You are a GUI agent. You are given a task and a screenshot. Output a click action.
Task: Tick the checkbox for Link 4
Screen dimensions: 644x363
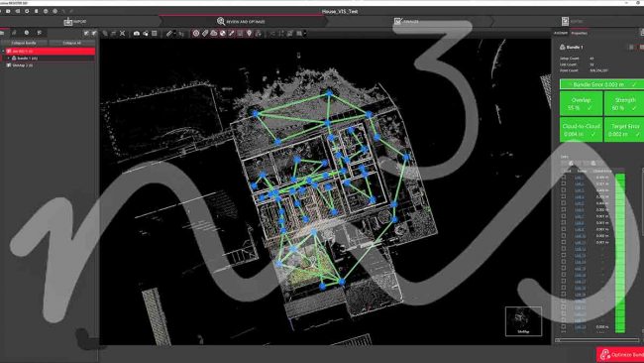click(x=564, y=196)
